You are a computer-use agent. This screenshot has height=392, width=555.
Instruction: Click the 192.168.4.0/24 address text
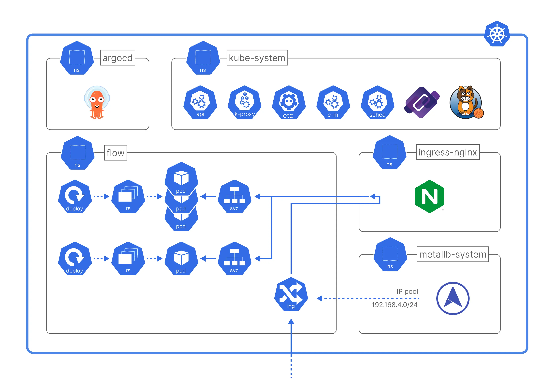pyautogui.click(x=394, y=305)
